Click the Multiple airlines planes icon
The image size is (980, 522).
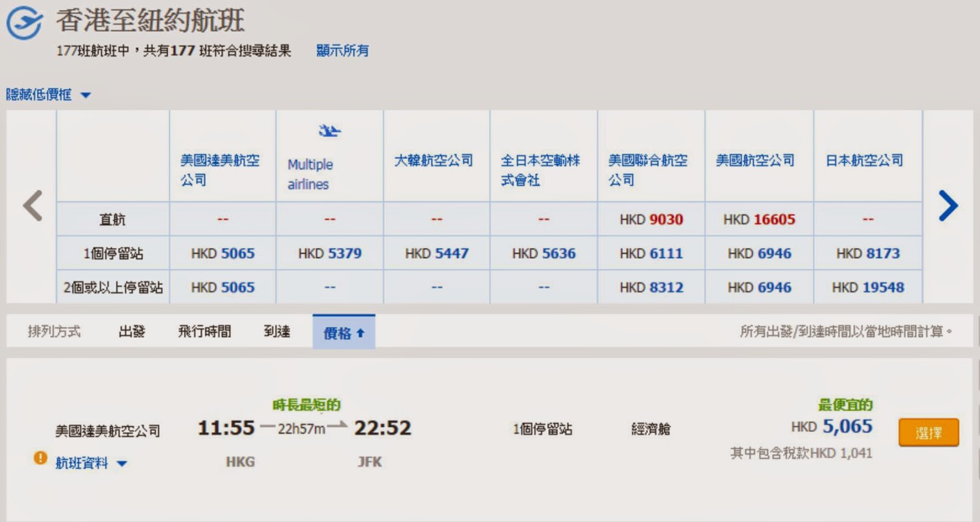coord(330,130)
